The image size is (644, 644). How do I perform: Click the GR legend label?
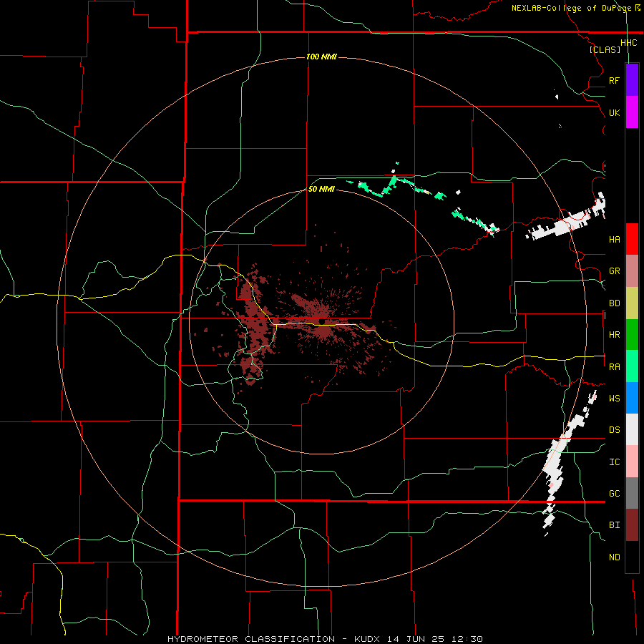[614, 271]
